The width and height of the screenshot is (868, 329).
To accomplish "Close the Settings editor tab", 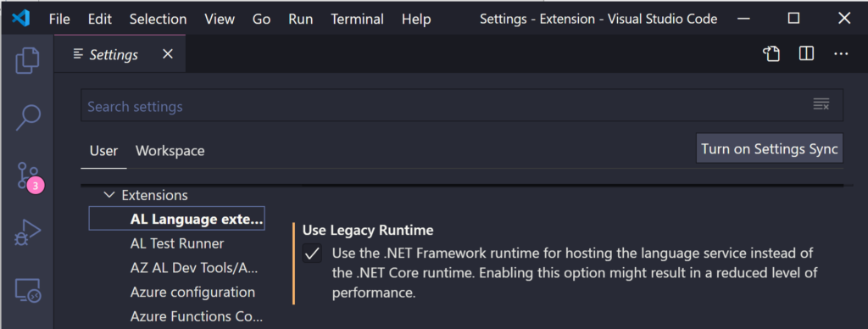I will point(167,53).
